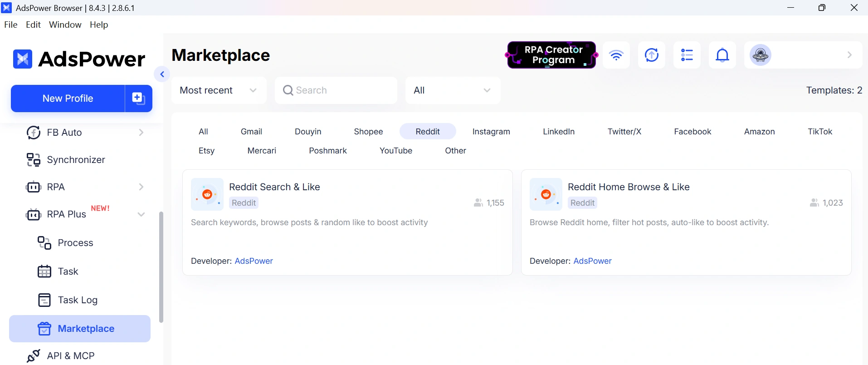Screen dimensions: 868x365
Task: Select the Instagram category tab
Action: [491, 132]
